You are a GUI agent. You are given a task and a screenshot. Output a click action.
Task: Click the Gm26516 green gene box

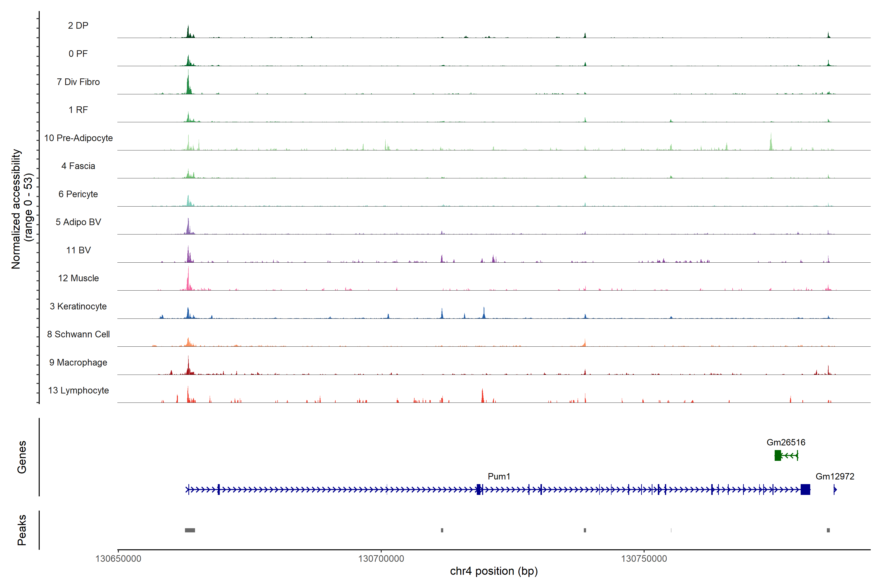tap(778, 455)
